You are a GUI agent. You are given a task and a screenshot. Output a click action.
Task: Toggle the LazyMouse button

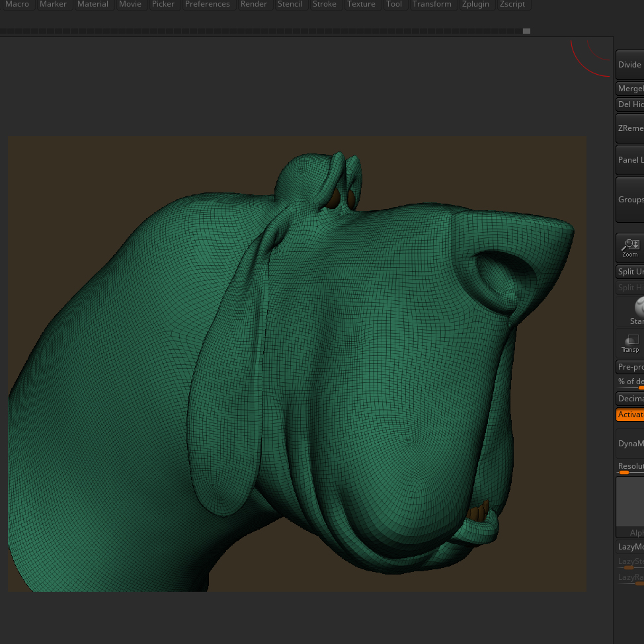click(x=630, y=547)
